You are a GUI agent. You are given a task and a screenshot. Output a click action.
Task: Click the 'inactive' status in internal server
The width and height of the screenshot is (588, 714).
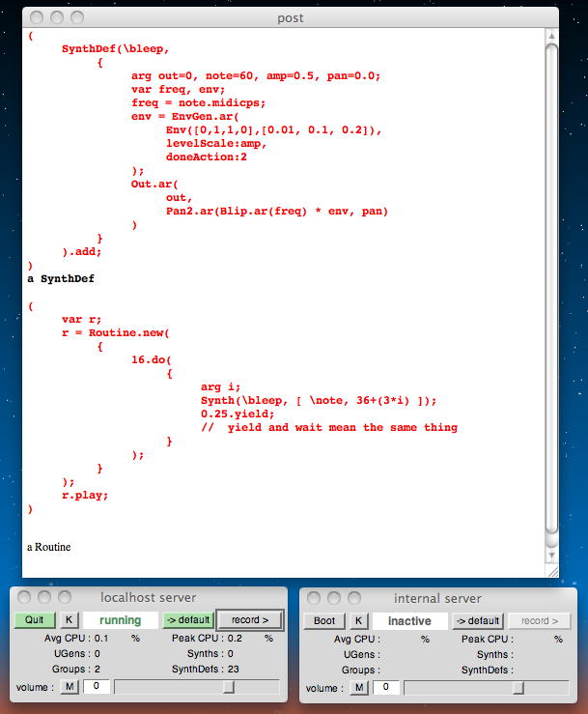tap(409, 621)
